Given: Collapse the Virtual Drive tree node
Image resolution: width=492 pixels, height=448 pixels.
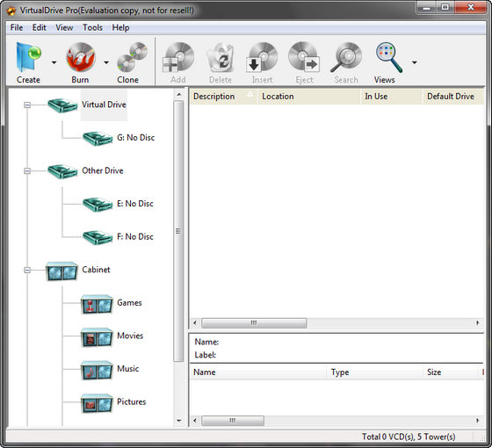Looking at the screenshot, I should coord(27,105).
